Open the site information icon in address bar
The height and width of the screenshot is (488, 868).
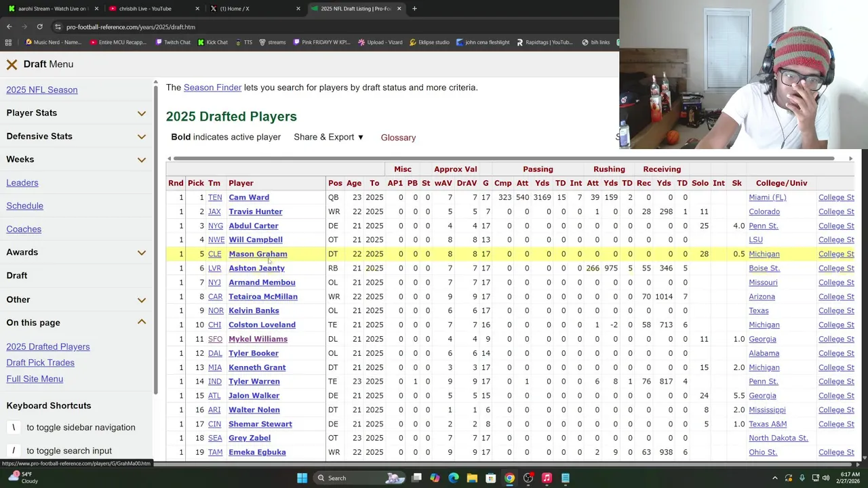point(58,27)
